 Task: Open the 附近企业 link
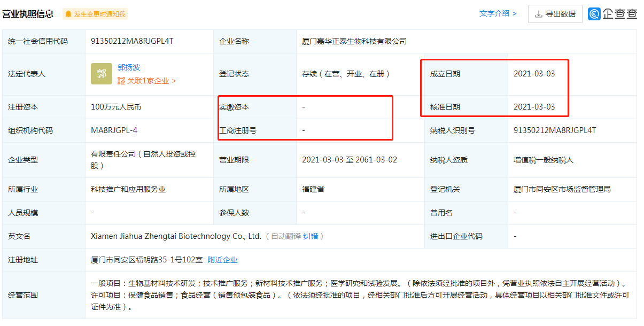tap(222, 260)
